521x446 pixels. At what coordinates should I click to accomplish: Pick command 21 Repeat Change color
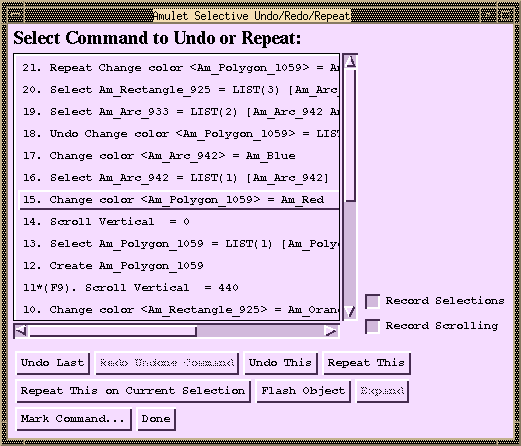coord(179,68)
